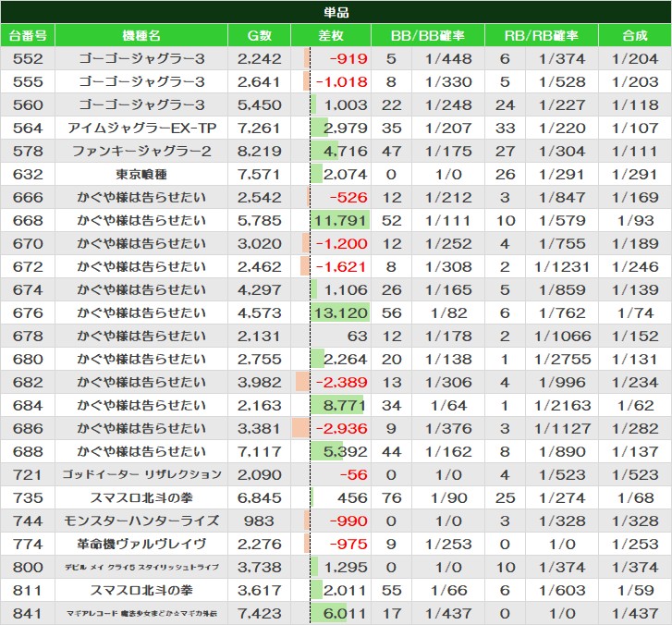Click the -919 difference value
The width and height of the screenshot is (672, 625).
coord(348,59)
